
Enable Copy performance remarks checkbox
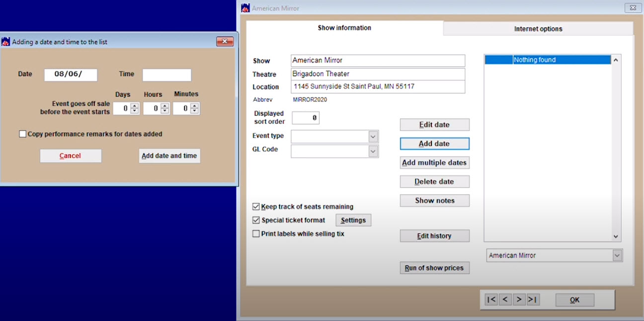click(23, 134)
